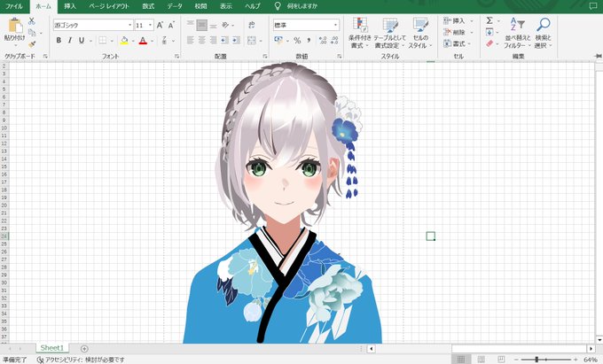Apply percent style
Image resolution: width=603 pixels, height=364 pixels.
pos(297,40)
